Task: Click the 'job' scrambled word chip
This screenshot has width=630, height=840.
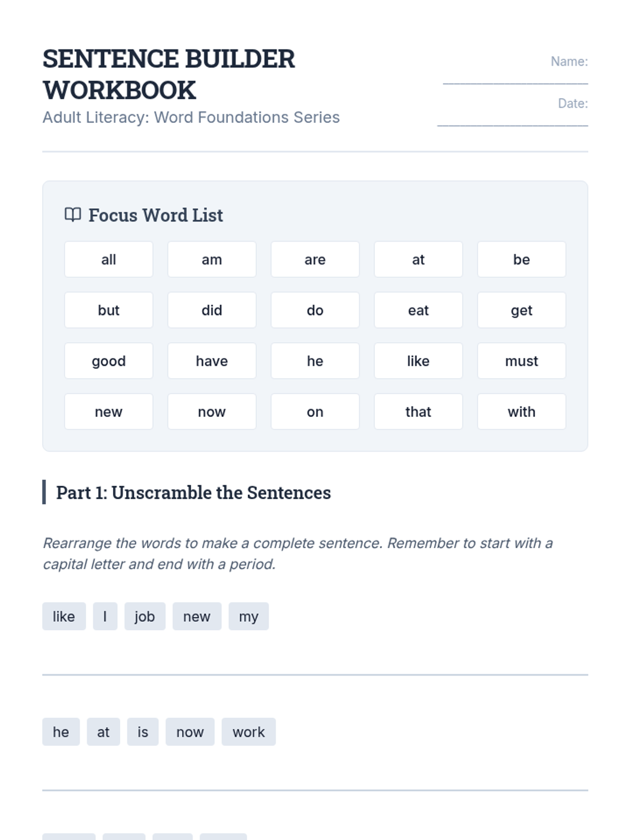Action: point(144,616)
